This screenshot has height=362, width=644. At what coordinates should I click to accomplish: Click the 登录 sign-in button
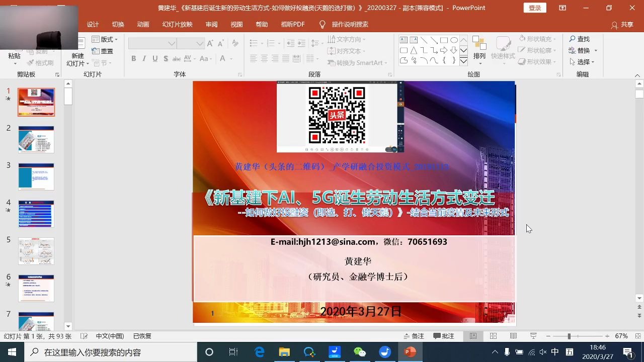click(x=535, y=8)
